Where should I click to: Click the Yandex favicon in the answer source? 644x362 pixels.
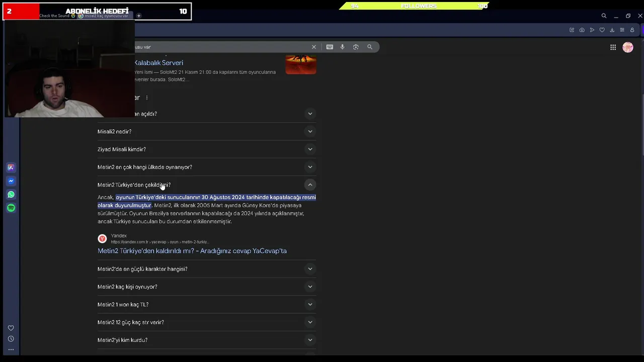pyautogui.click(x=102, y=239)
